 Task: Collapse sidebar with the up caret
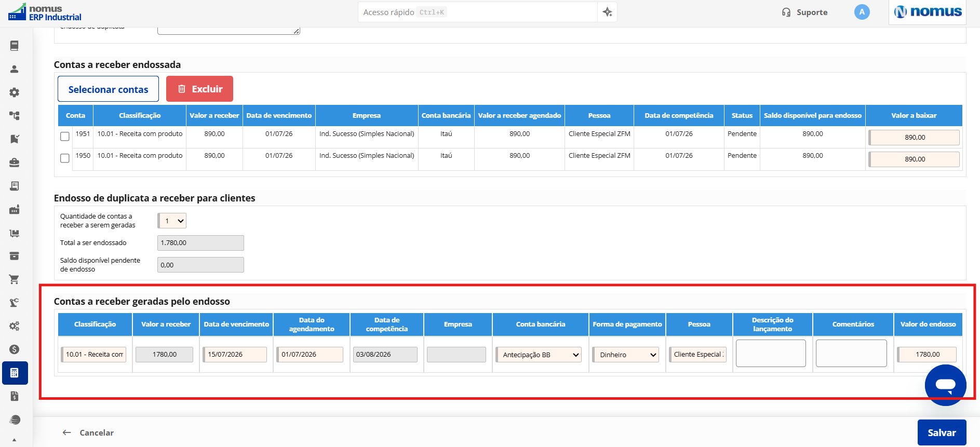point(15,440)
